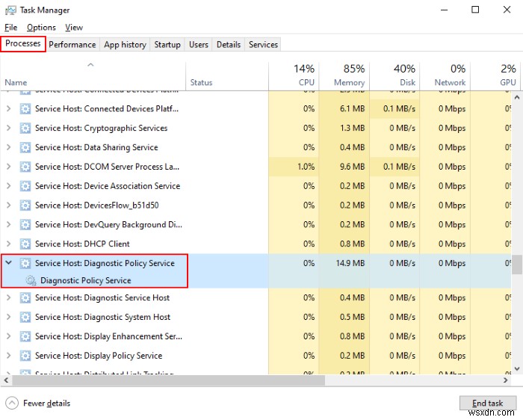Click gear icon of Service Host: Diagnostic Policy Service
This screenshot has width=523, height=420.
click(x=25, y=263)
